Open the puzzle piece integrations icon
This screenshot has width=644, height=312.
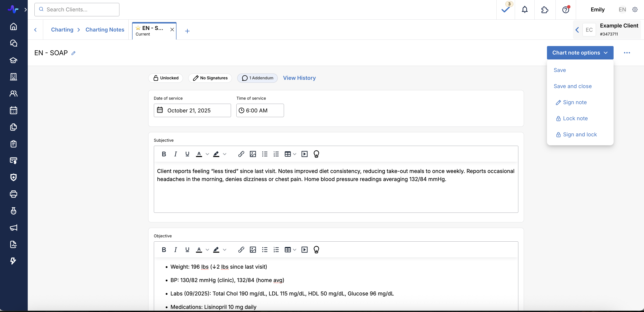click(544, 10)
